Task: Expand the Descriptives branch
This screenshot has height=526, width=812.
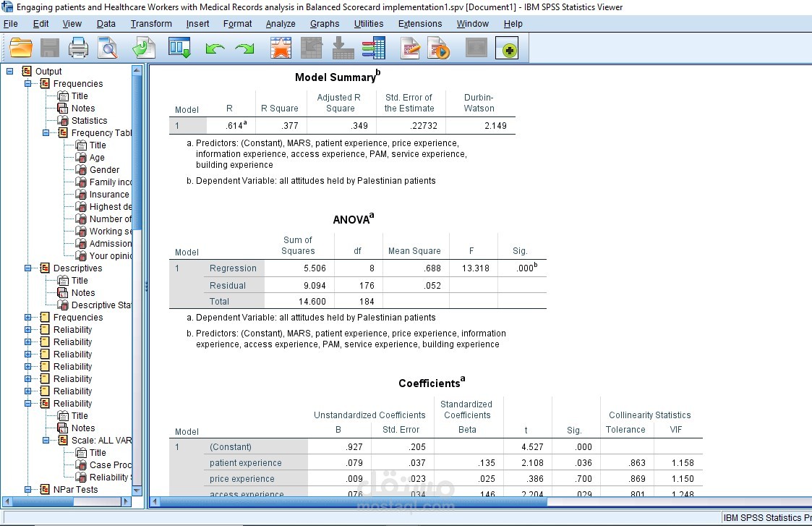Action: [x=26, y=268]
